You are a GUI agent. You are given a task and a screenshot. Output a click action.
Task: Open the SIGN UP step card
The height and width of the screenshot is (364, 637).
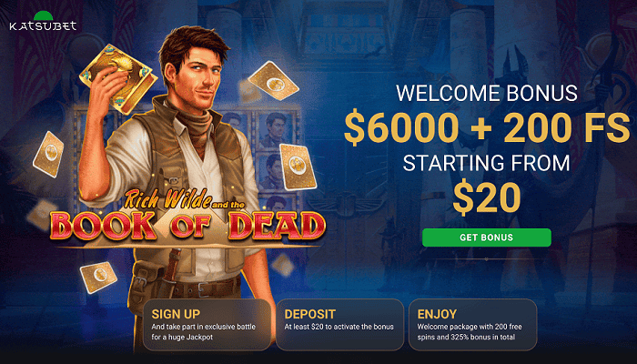coord(207,325)
